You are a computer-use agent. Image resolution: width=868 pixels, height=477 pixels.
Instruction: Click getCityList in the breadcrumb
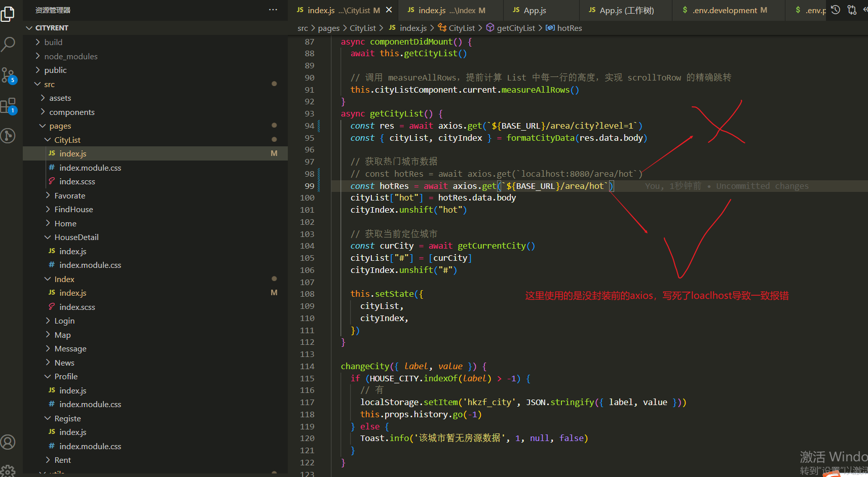(516, 28)
